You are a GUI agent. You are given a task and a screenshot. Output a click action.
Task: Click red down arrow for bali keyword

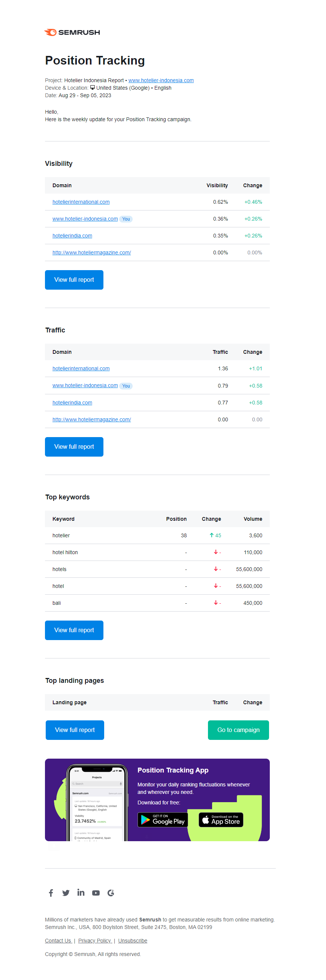click(215, 603)
